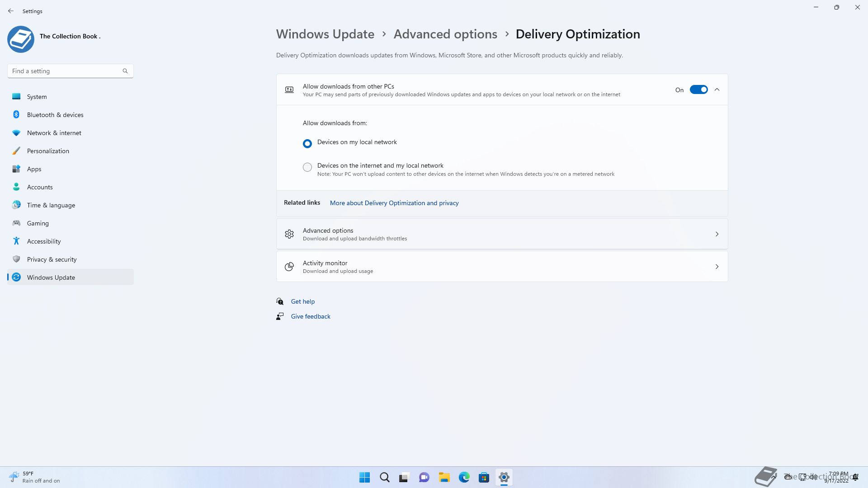Viewport: 868px width, 488px height.
Task: Click the Give feedback person icon
Action: (280, 316)
